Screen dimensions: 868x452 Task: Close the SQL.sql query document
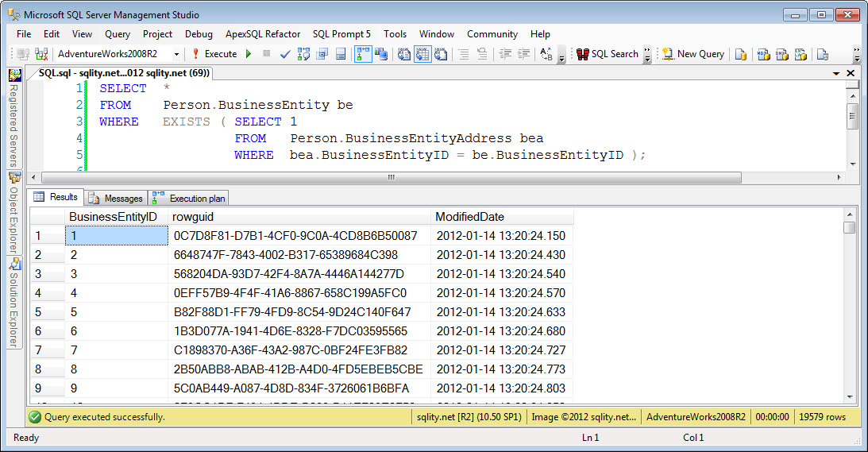point(851,73)
